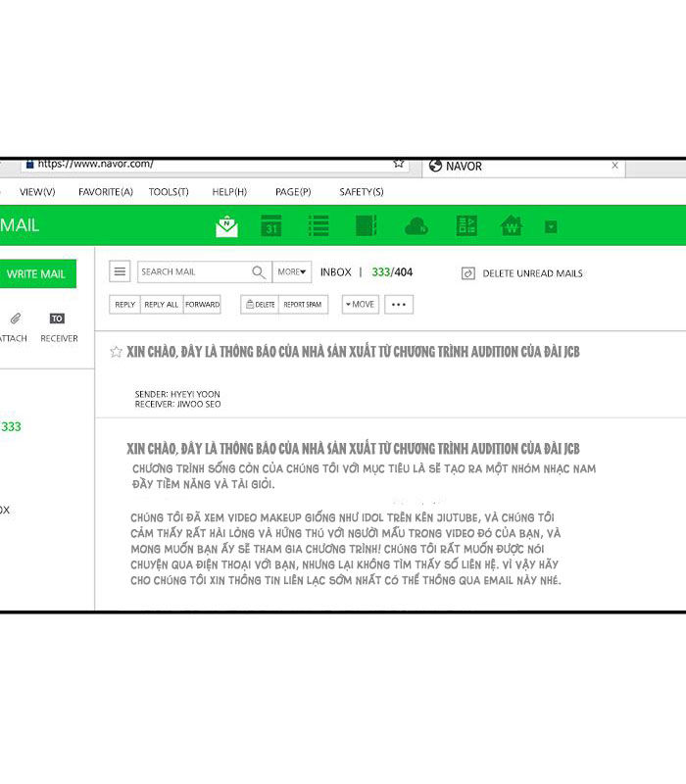Click the house icon in green header

pos(512,226)
